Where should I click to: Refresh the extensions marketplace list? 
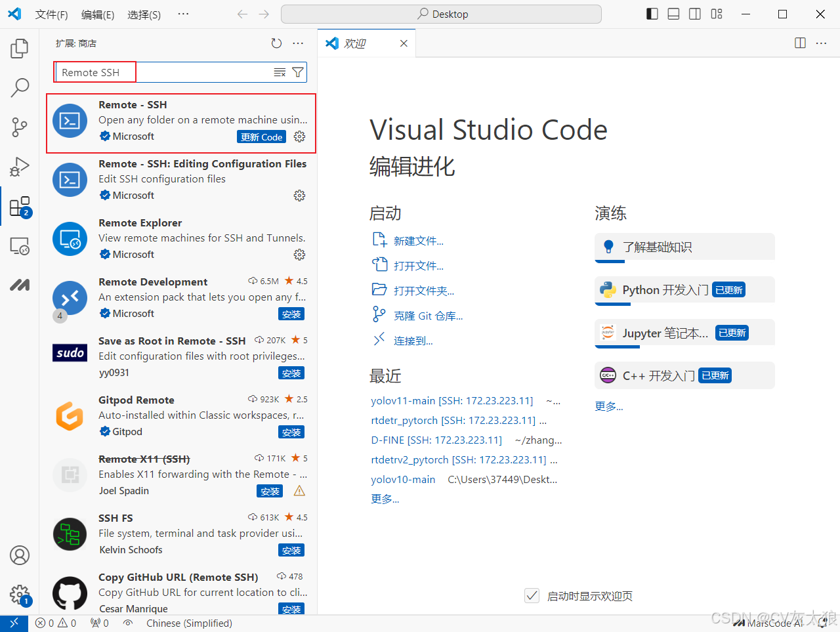click(x=276, y=43)
